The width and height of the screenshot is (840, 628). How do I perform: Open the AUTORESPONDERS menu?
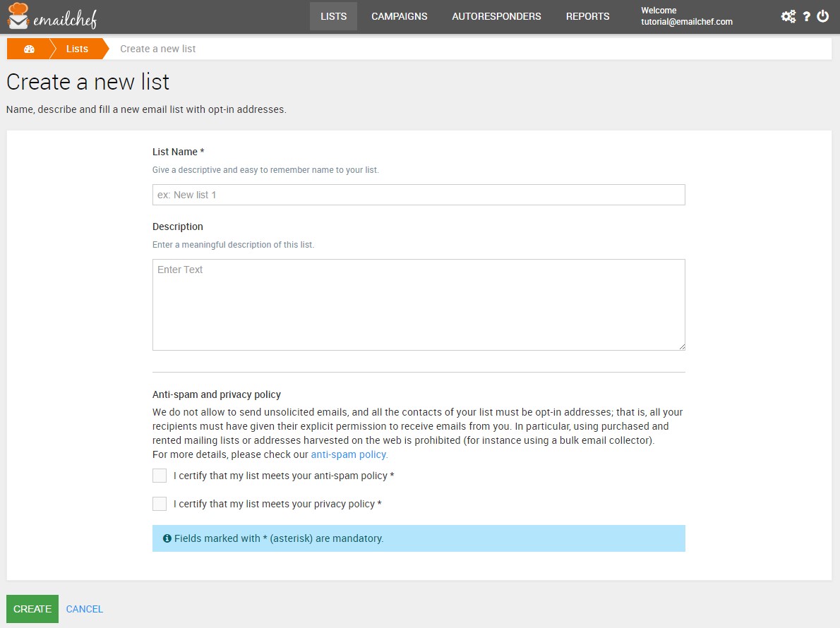click(x=496, y=17)
